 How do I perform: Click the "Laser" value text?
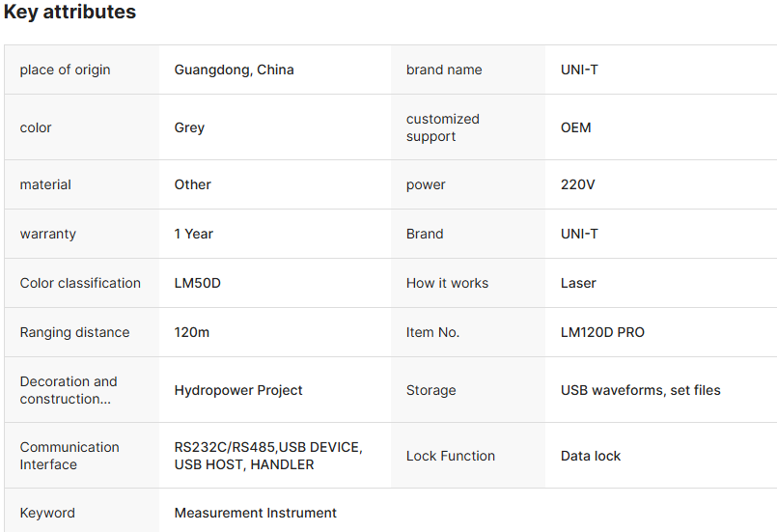click(578, 283)
